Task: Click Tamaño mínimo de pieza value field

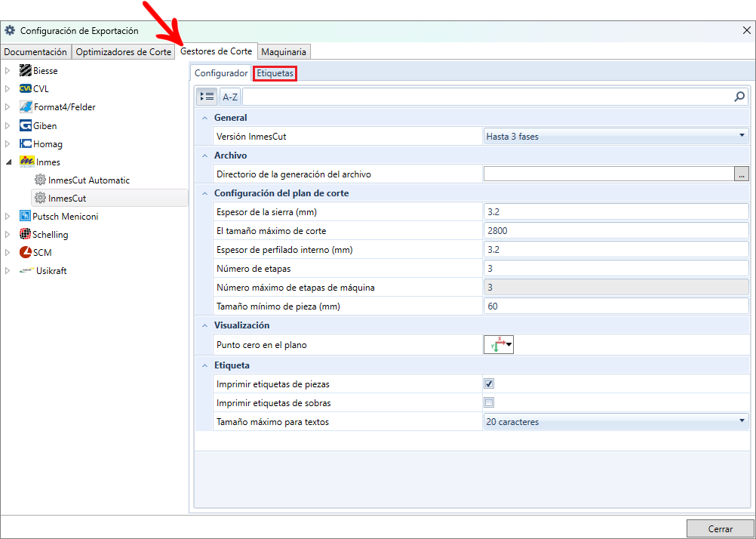Action: pyautogui.click(x=616, y=306)
